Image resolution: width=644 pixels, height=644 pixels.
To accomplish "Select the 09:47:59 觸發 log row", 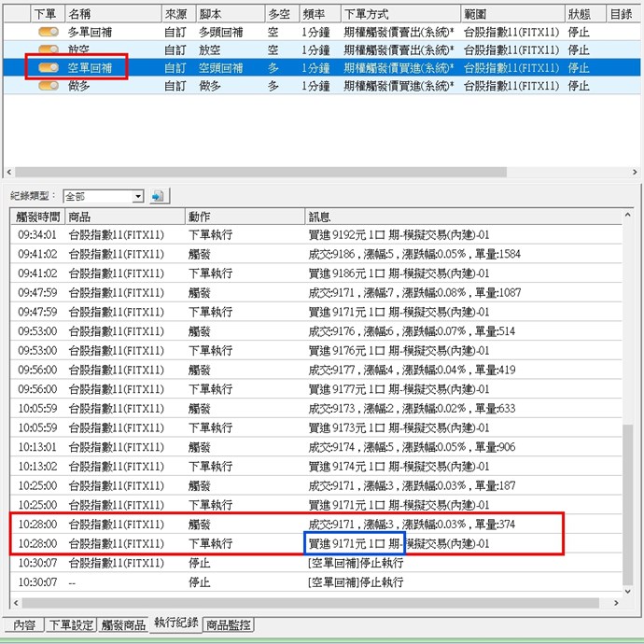I will 315,292.
